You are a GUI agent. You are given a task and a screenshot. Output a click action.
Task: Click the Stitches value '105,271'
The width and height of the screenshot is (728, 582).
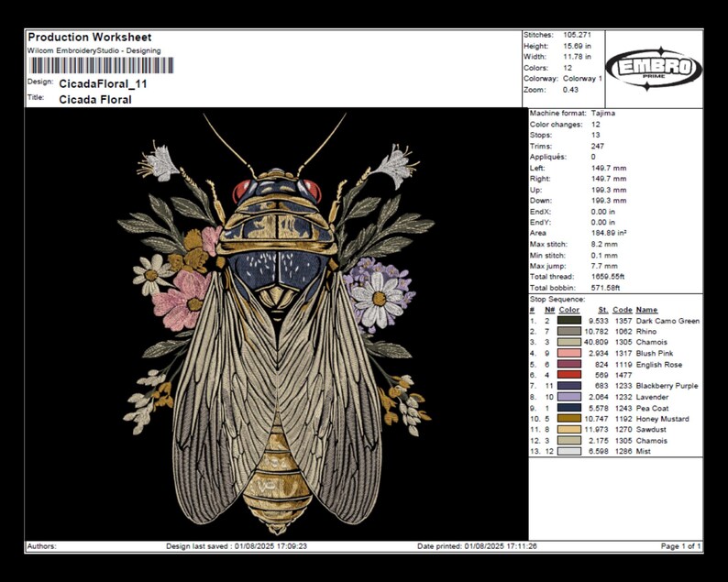[x=577, y=35]
